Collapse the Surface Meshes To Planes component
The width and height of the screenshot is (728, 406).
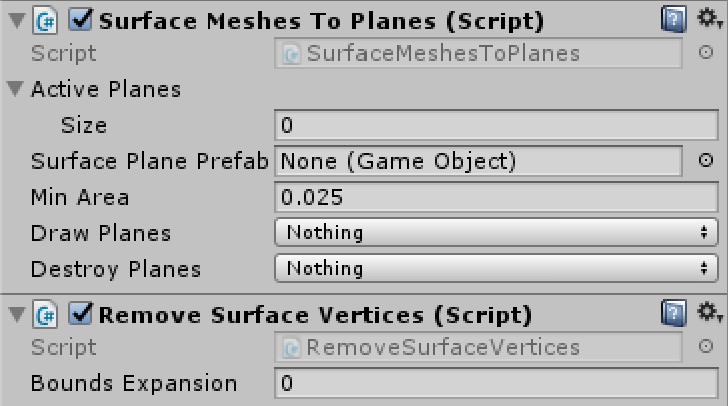pyautogui.click(x=14, y=21)
